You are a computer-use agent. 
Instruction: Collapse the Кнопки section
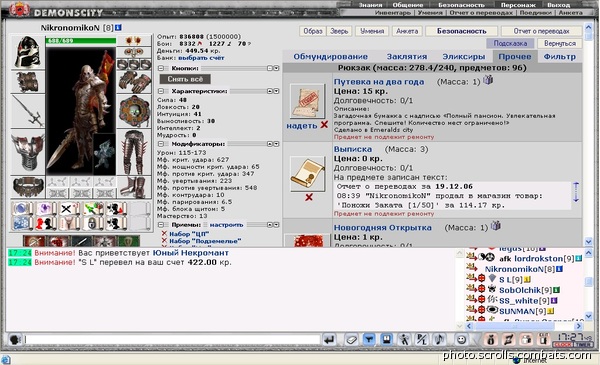tap(161, 68)
